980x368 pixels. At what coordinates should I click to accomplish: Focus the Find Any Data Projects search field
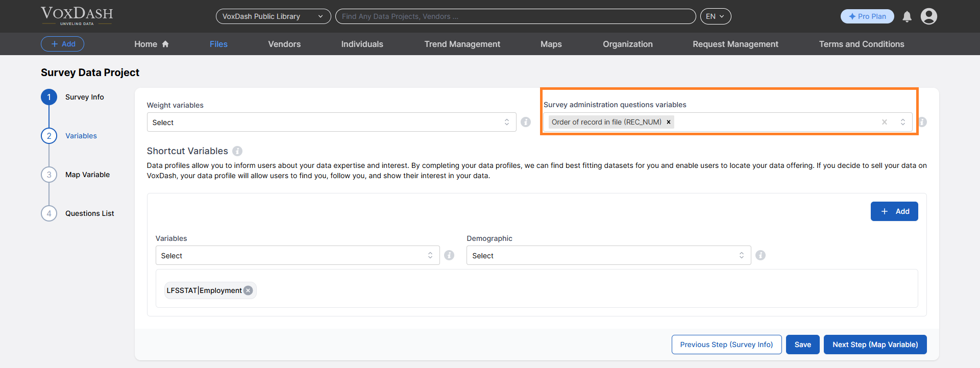[516, 16]
